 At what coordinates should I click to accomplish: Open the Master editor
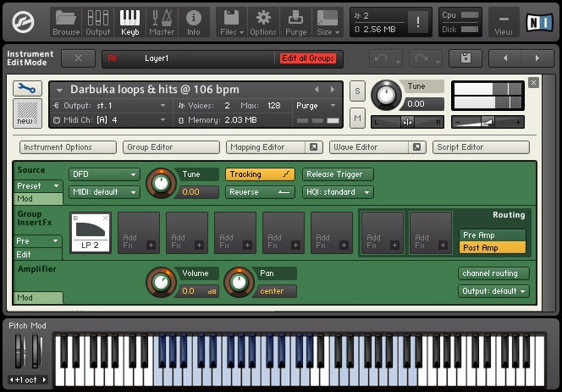tap(162, 22)
